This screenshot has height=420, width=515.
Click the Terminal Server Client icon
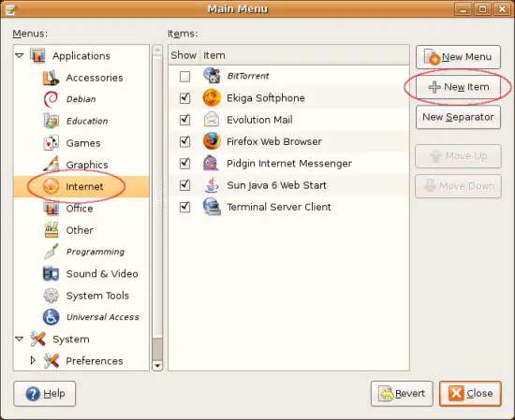[212, 207]
